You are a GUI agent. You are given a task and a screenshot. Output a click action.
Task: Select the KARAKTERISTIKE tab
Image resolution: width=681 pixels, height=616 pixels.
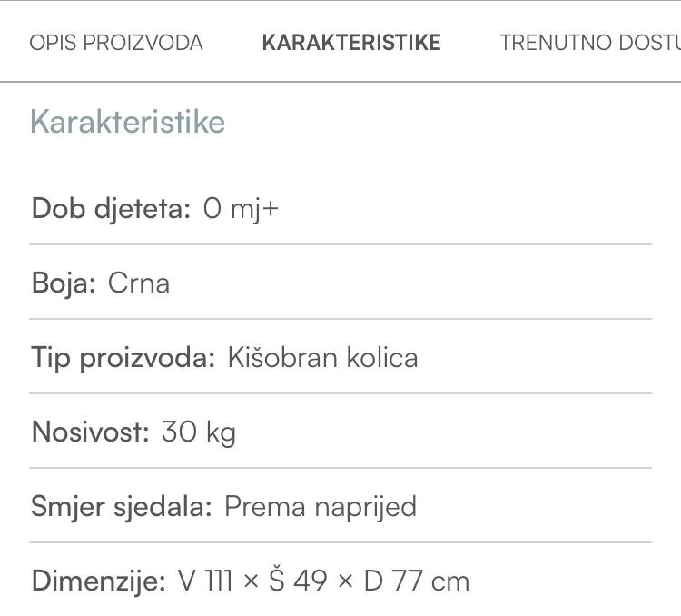point(351,43)
